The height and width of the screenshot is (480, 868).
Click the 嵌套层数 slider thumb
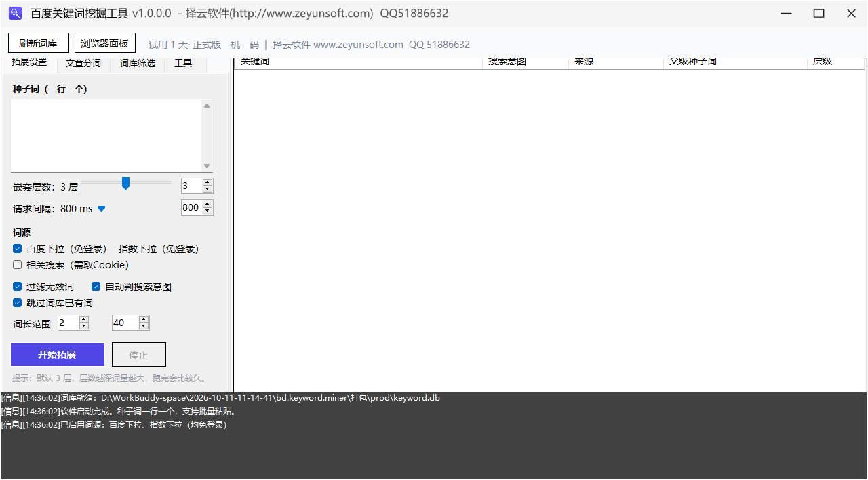click(x=125, y=183)
